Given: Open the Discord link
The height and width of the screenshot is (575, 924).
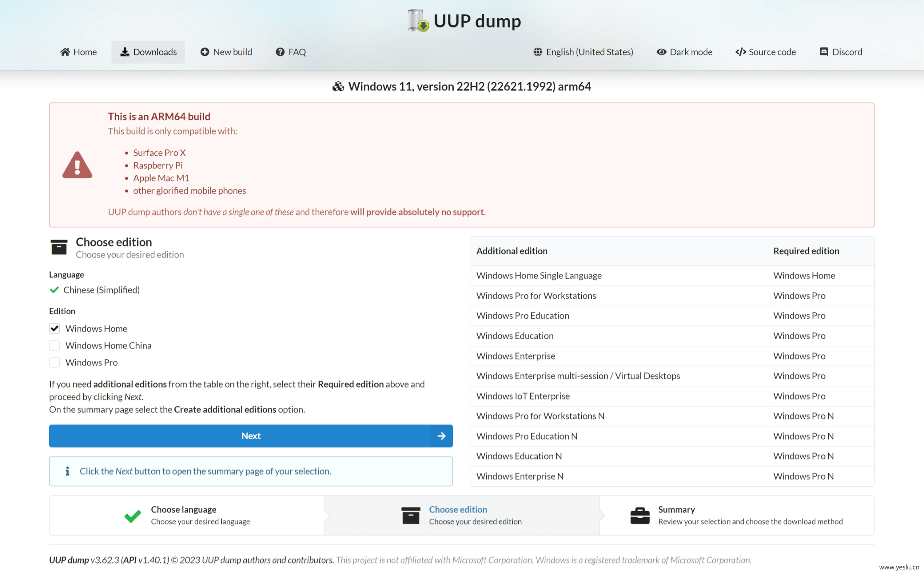Looking at the screenshot, I should (841, 52).
